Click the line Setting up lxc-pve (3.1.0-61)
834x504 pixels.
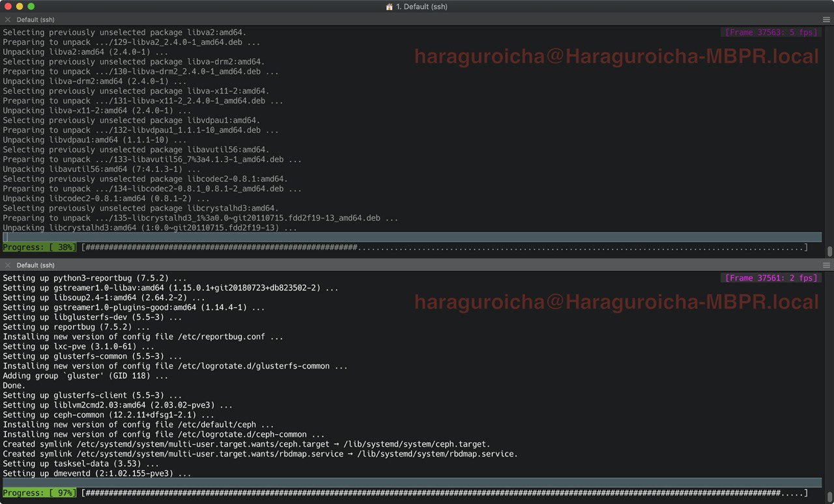78,346
